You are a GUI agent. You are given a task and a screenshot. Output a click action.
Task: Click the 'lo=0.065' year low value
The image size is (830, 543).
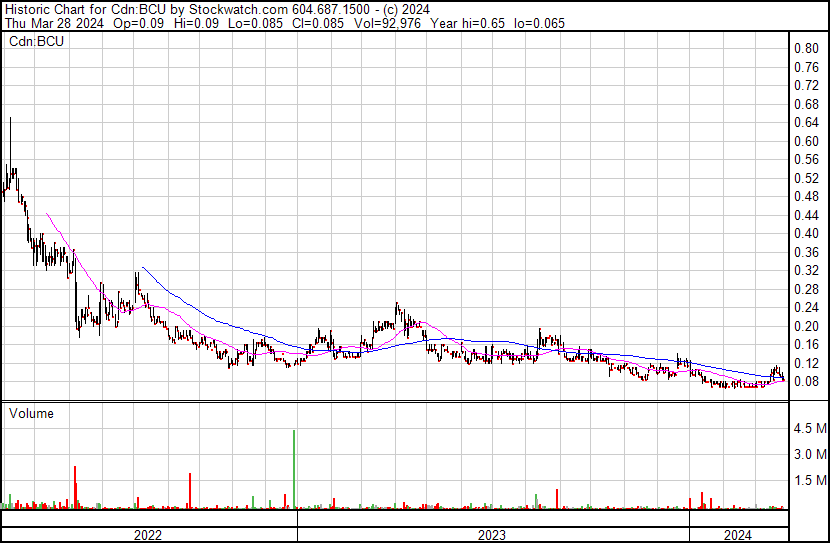click(539, 23)
